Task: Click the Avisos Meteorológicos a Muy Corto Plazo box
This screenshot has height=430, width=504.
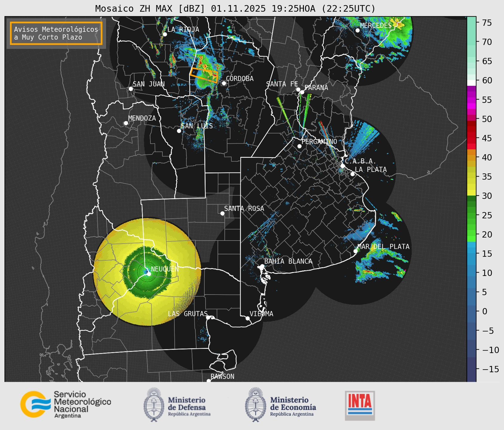Action: click(x=56, y=33)
